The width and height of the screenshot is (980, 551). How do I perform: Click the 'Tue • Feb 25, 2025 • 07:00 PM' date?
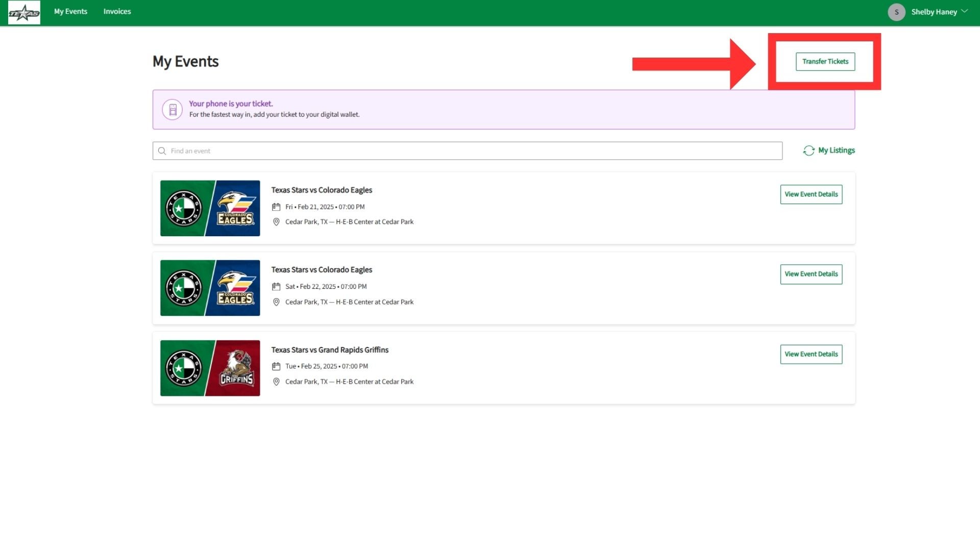(x=327, y=366)
